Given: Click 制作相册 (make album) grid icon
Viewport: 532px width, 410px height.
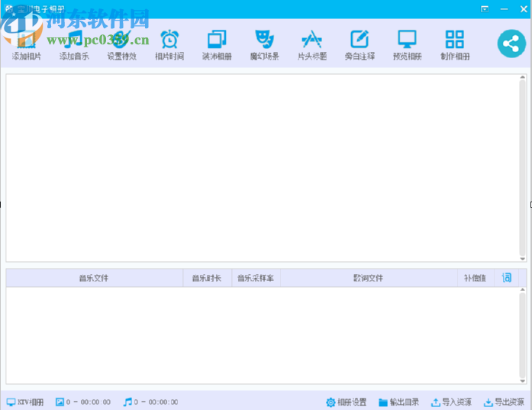Looking at the screenshot, I should [x=455, y=40].
